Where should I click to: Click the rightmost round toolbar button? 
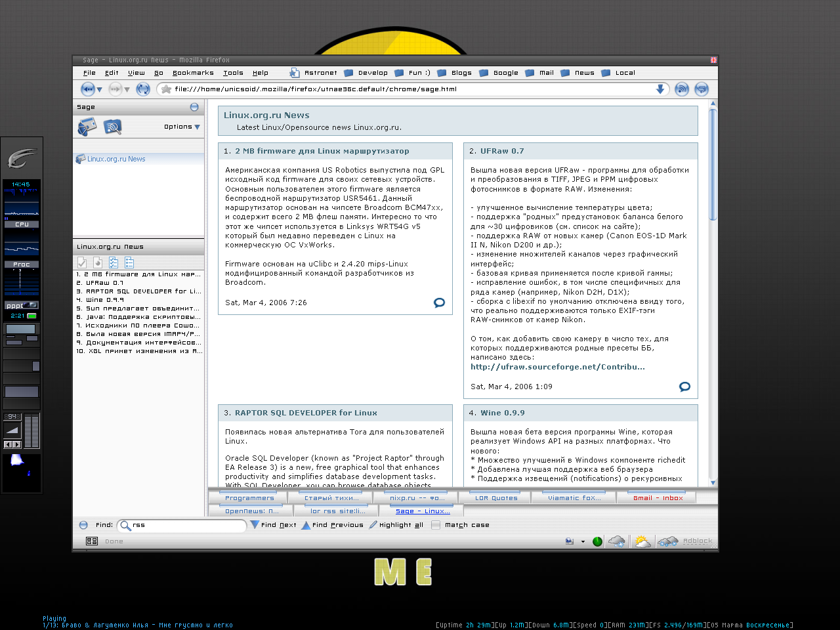pyautogui.click(x=702, y=89)
